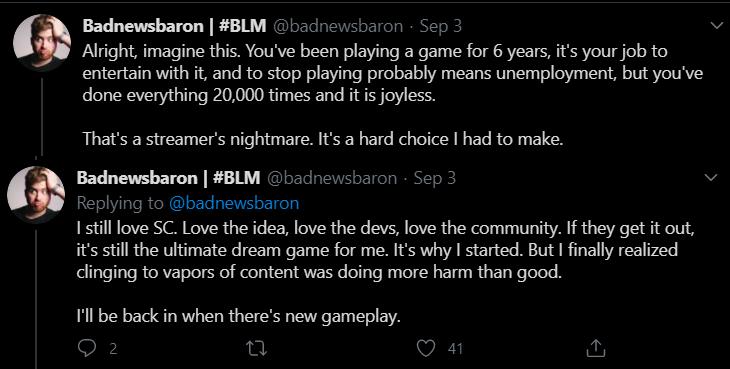Click the blue @badnewsbaron reply mention link

[x=234, y=203]
